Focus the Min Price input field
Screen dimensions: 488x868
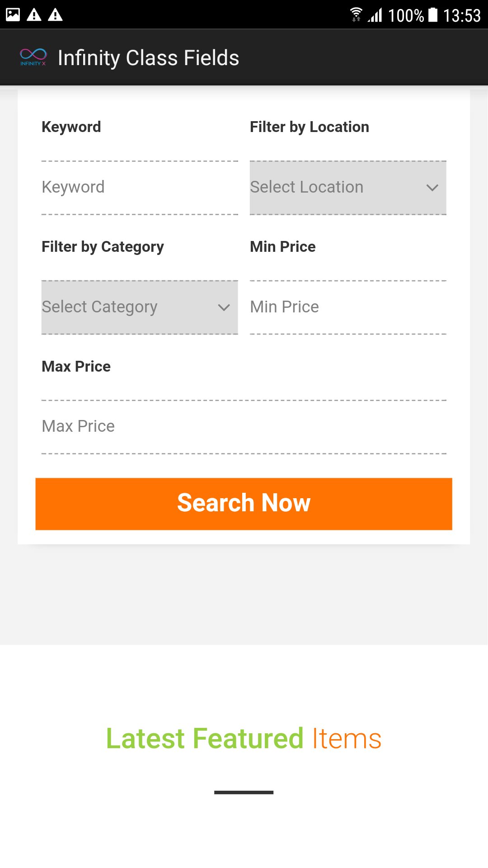348,307
